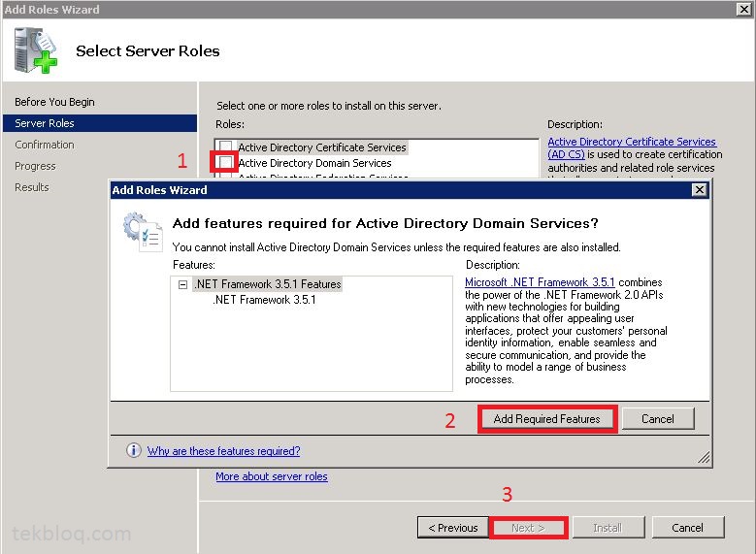Cancel the main Add Roles Wizard
The height and width of the screenshot is (554, 756).
click(x=687, y=528)
